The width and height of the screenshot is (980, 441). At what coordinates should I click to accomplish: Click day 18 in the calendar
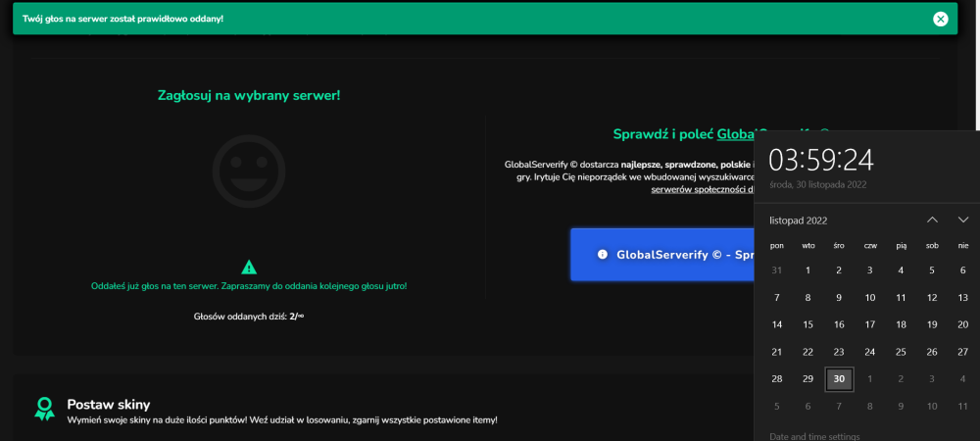point(901,324)
